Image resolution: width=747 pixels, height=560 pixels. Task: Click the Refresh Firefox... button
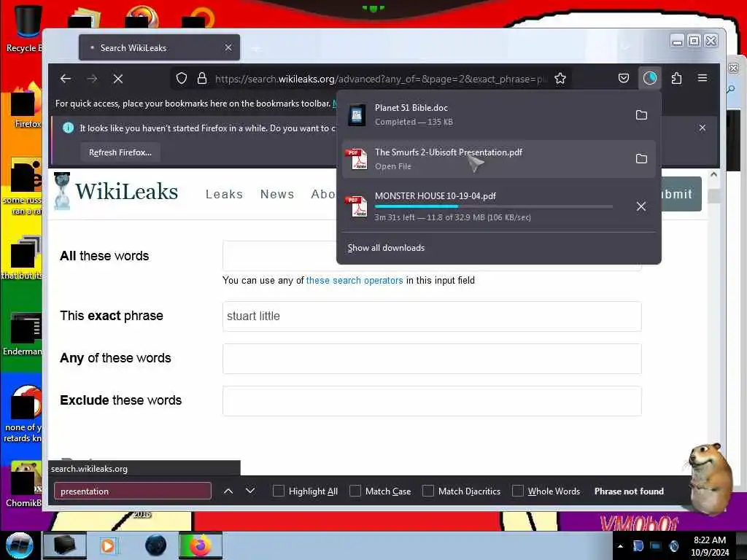(120, 152)
